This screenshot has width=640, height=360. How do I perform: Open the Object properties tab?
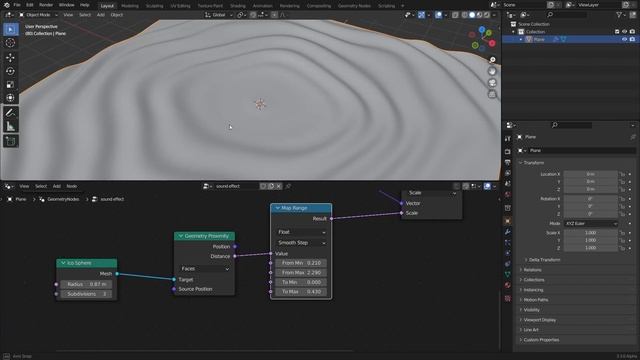click(x=508, y=221)
